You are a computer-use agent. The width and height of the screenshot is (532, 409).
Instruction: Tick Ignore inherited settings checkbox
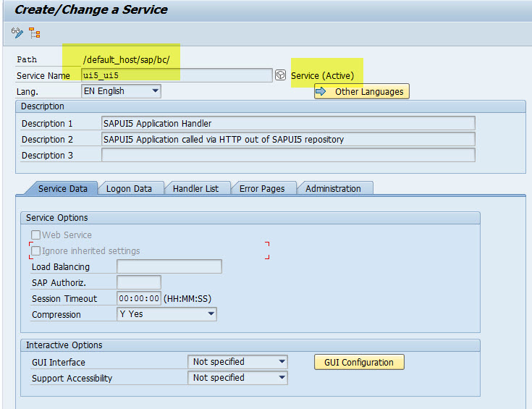(35, 251)
